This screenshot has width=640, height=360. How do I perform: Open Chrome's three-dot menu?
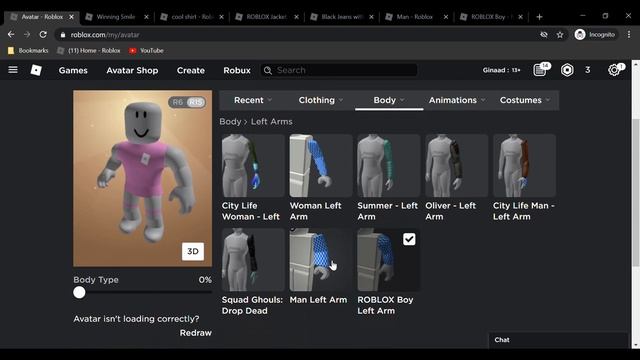[x=629, y=35]
